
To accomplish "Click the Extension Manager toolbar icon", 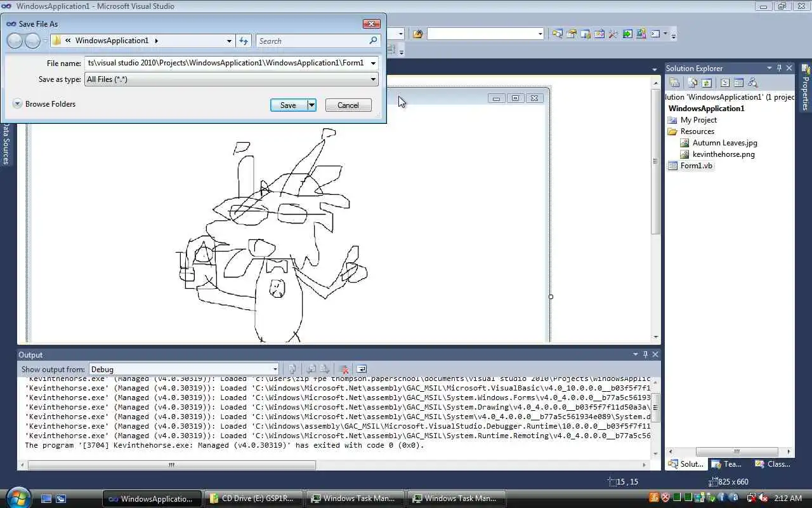I will click(641, 34).
